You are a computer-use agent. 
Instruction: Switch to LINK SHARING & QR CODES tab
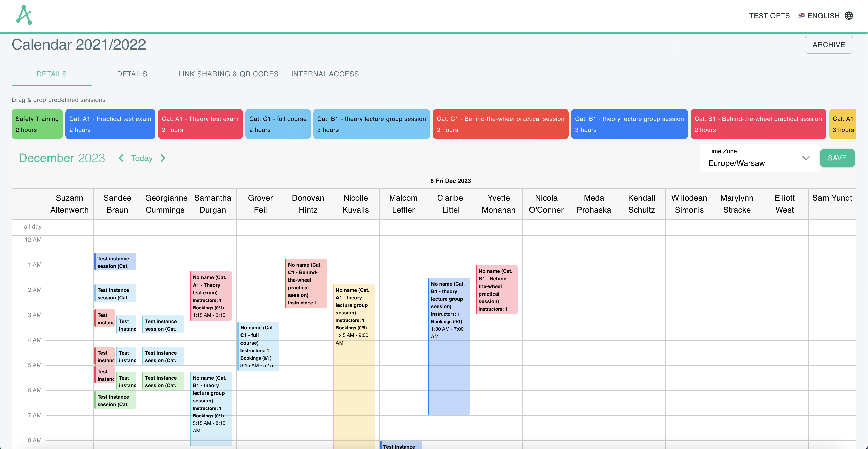coord(228,74)
